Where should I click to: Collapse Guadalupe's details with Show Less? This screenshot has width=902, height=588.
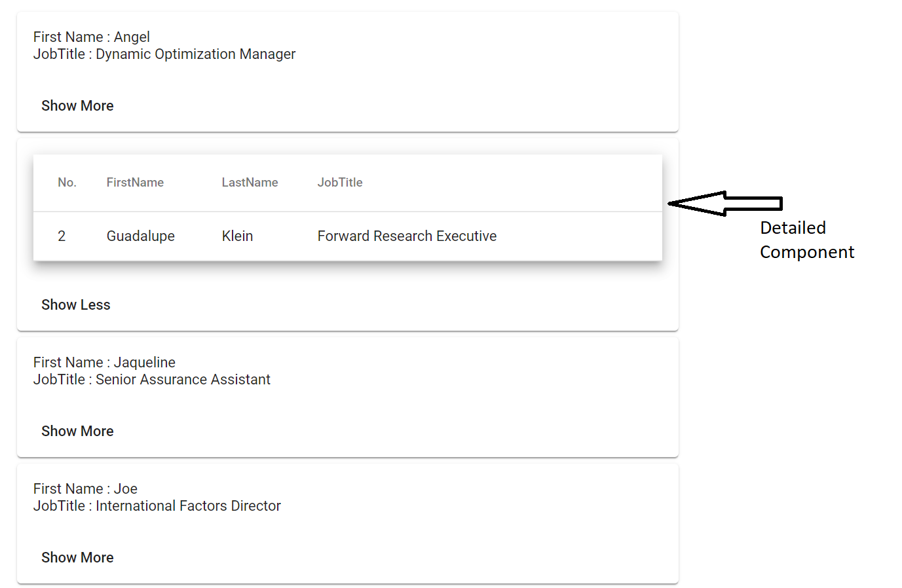pyautogui.click(x=76, y=304)
